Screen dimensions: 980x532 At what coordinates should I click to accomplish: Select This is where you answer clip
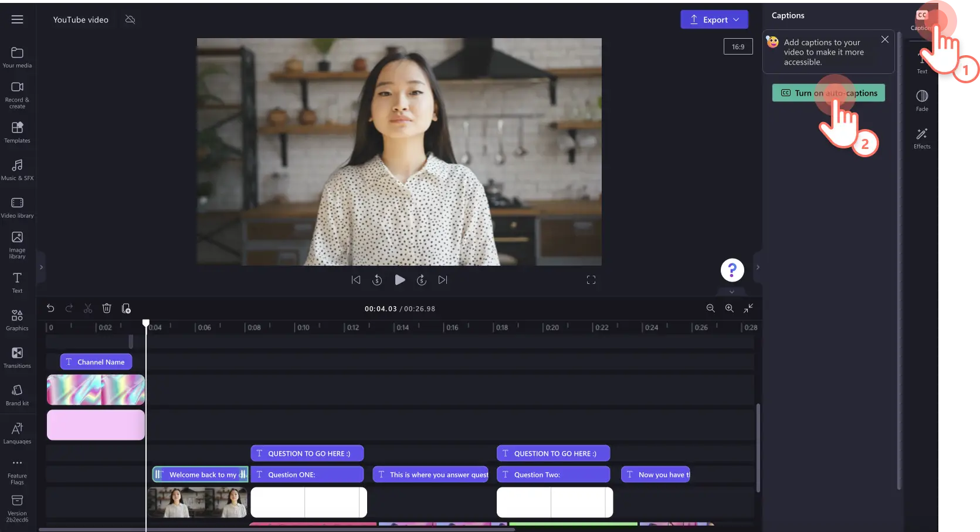[430, 475]
